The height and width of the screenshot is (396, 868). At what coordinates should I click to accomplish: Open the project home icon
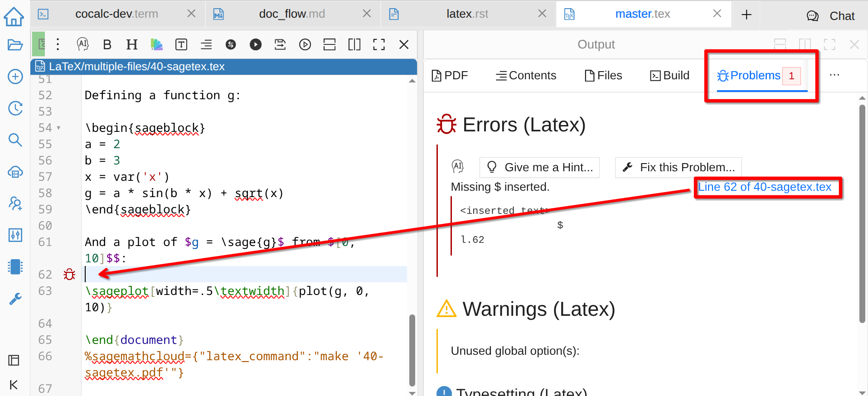[14, 16]
